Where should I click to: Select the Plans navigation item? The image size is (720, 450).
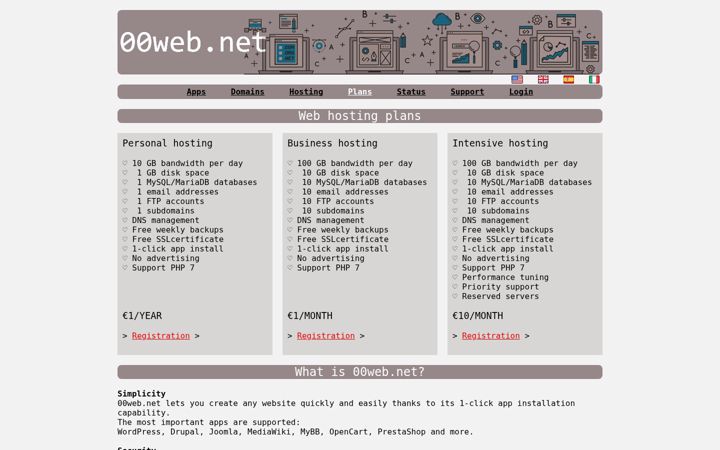click(x=360, y=92)
